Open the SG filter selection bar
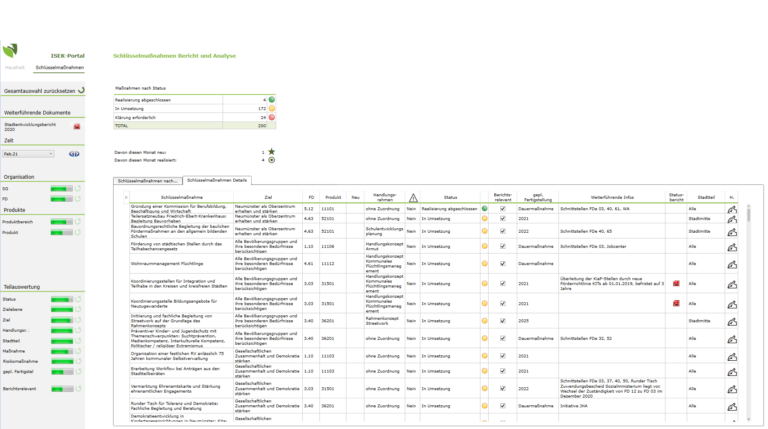This screenshot has height=429, width=768. coord(62,189)
